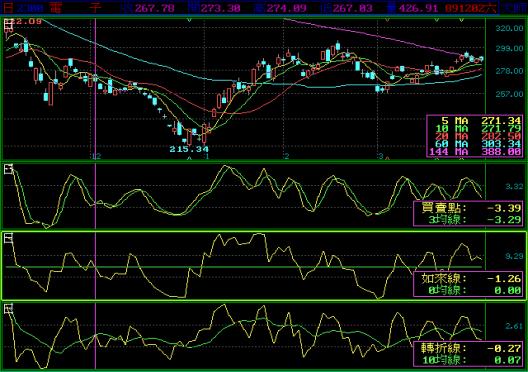Click the 轉折線 panel corner icon
The width and height of the screenshot is (528, 372).
point(8,308)
